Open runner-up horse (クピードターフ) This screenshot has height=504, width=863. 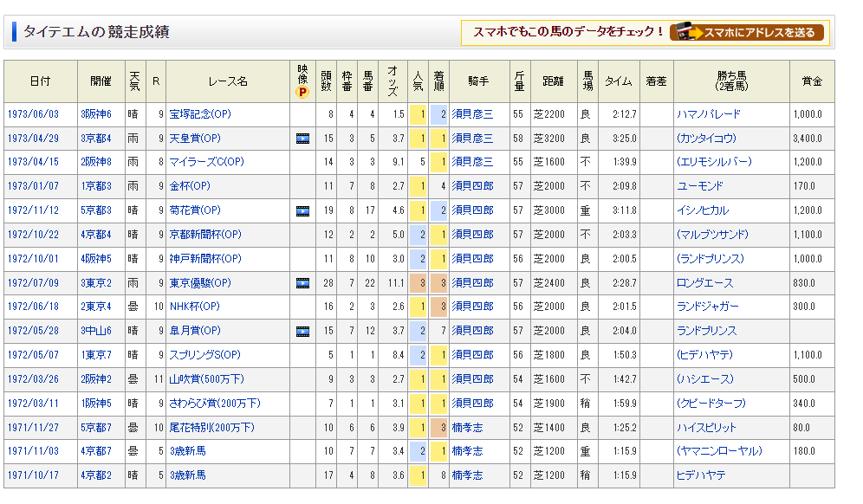[711, 404]
